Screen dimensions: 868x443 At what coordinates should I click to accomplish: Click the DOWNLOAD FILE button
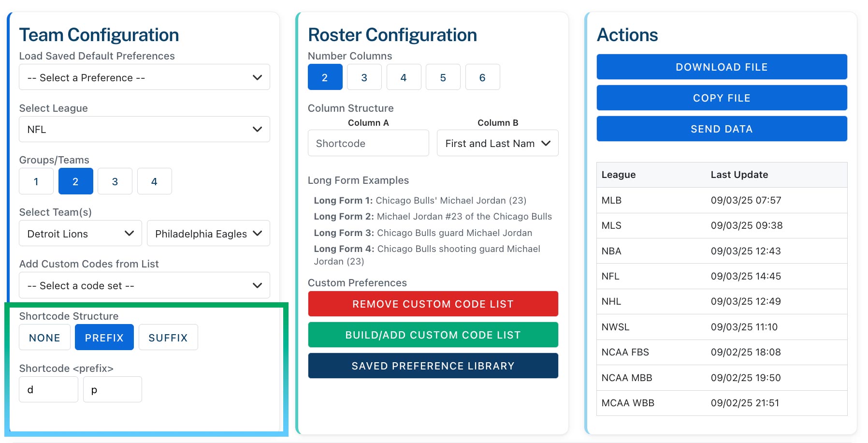pyautogui.click(x=721, y=67)
